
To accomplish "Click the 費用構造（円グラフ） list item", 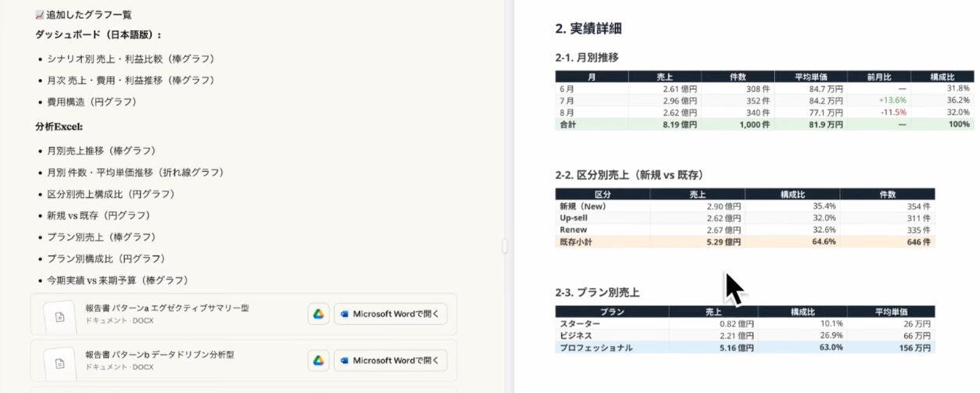I will tap(91, 102).
